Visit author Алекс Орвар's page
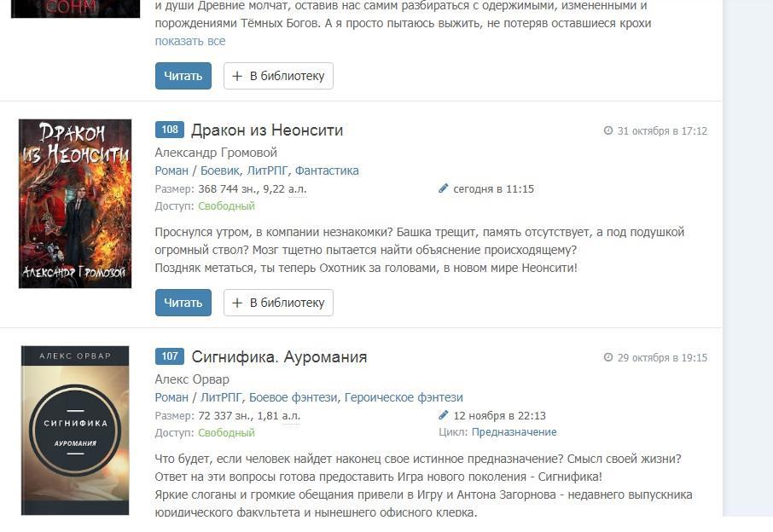Viewport: 773px width, 532px height. click(192, 379)
